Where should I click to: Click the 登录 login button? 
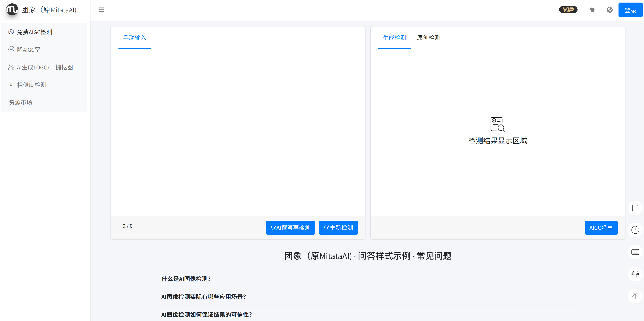[630, 10]
